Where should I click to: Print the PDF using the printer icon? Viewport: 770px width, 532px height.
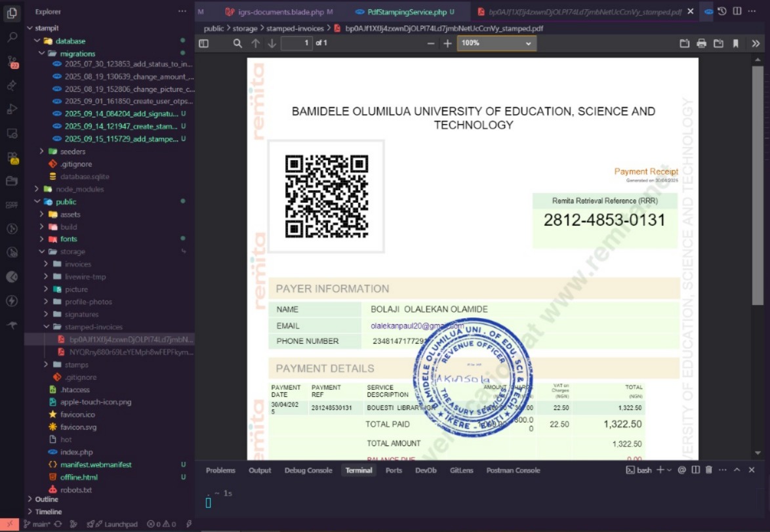pyautogui.click(x=701, y=43)
